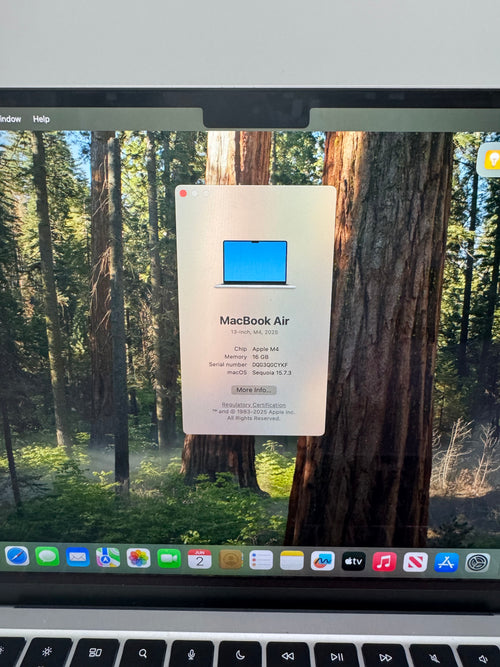Image resolution: width=500 pixels, height=667 pixels.
Task: Click the "Apple M4" chip value
Action: click(266, 349)
